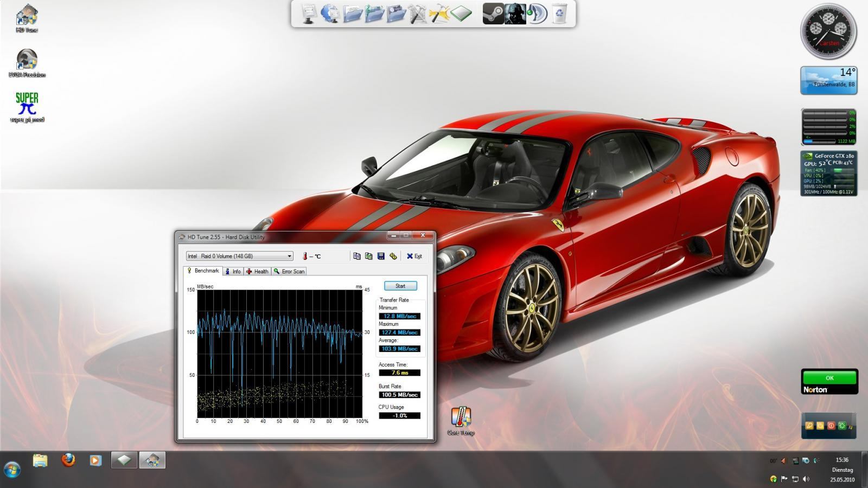Click the yellow standby power icon in the gadget
The height and width of the screenshot is (488, 868).
pyautogui.click(x=820, y=426)
